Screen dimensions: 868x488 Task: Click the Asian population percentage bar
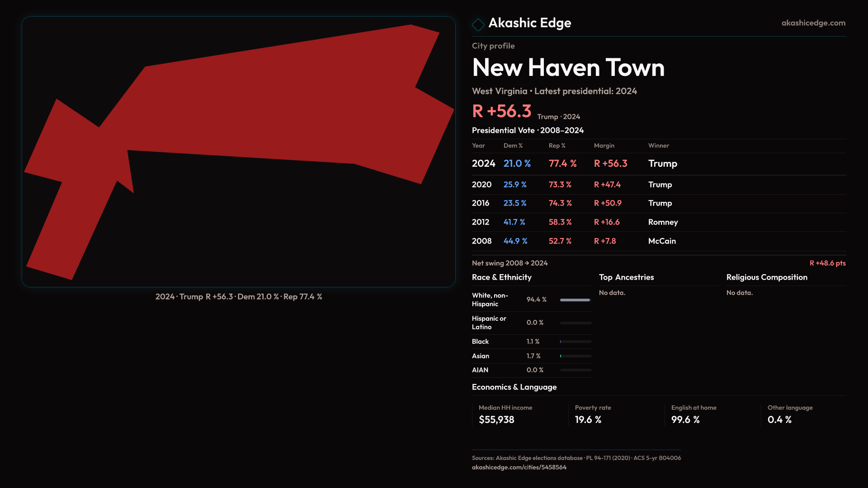pos(575,356)
